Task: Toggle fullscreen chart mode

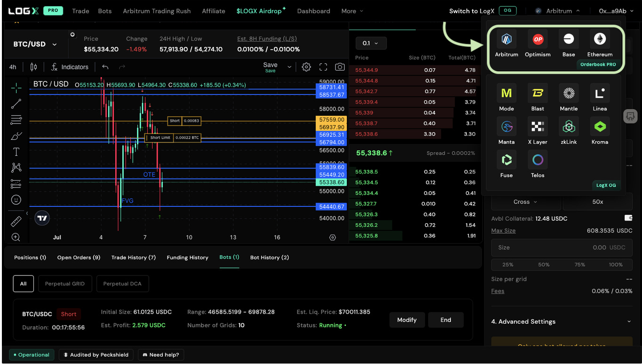Action: pyautogui.click(x=323, y=67)
